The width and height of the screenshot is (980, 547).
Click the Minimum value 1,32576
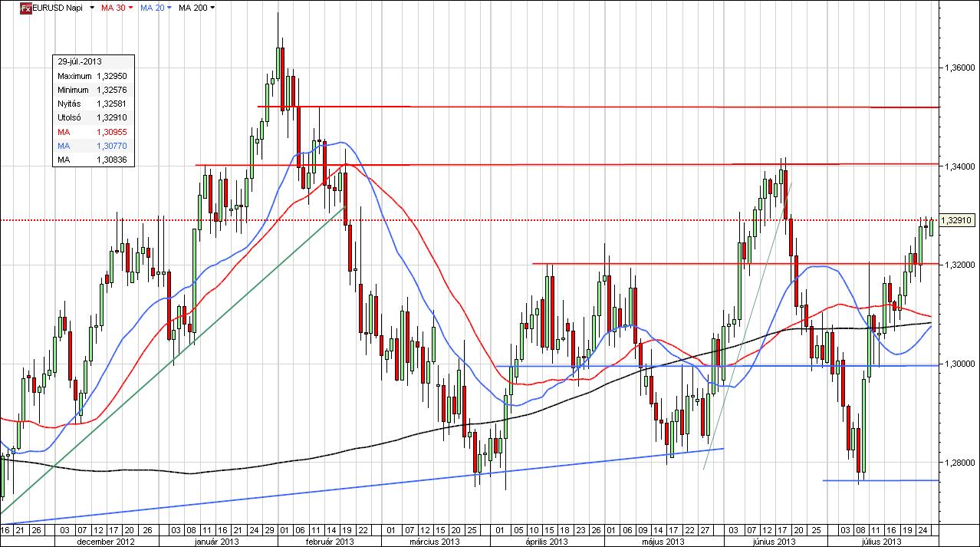(x=111, y=90)
